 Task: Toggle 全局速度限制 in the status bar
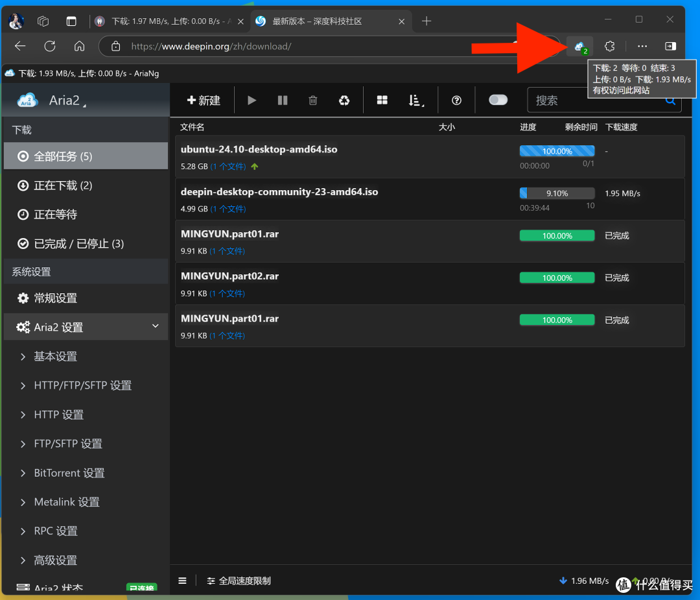tap(239, 581)
